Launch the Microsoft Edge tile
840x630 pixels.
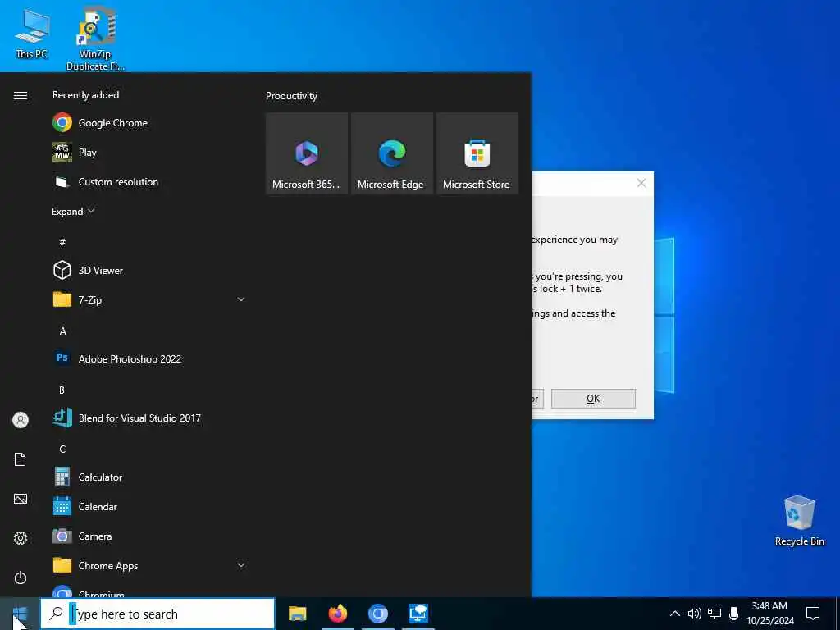tap(391, 153)
